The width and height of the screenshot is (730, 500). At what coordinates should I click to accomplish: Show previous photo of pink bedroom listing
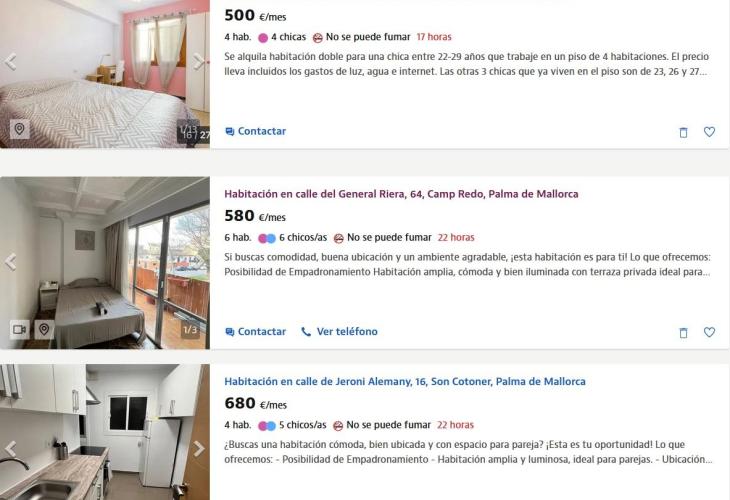(11, 61)
